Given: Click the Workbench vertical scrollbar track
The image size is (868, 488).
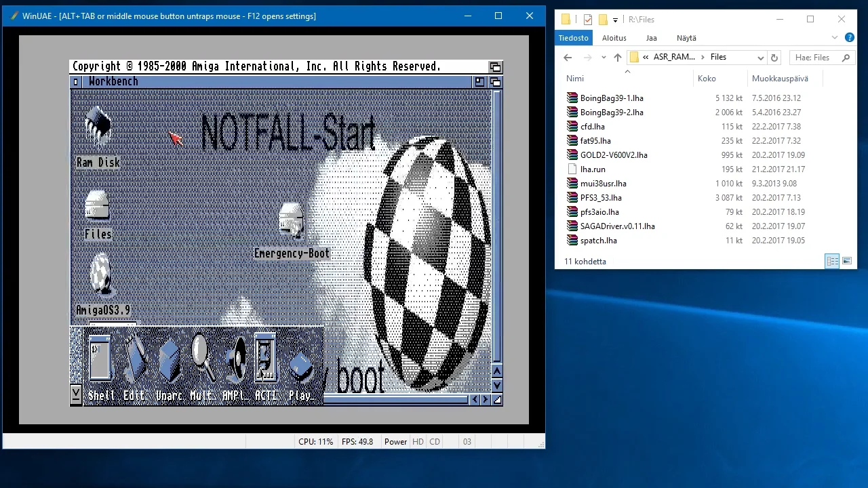Looking at the screenshot, I should pyautogui.click(x=497, y=227).
